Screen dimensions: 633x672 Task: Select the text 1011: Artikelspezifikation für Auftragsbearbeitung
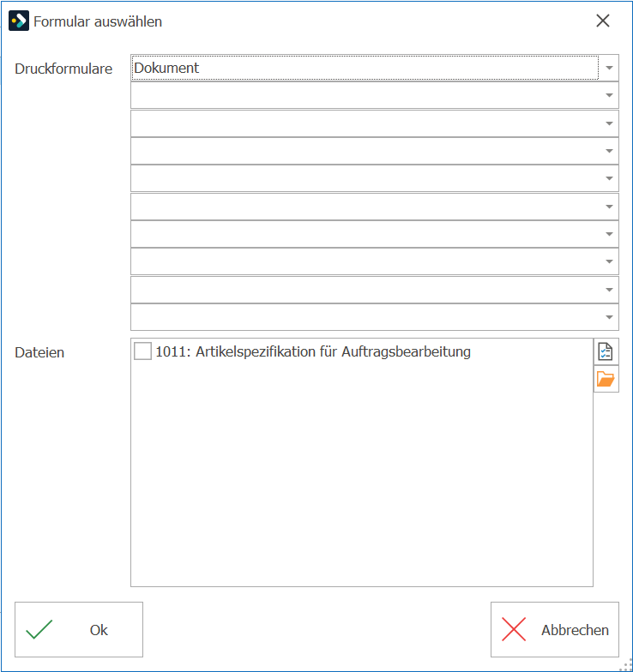(x=313, y=351)
